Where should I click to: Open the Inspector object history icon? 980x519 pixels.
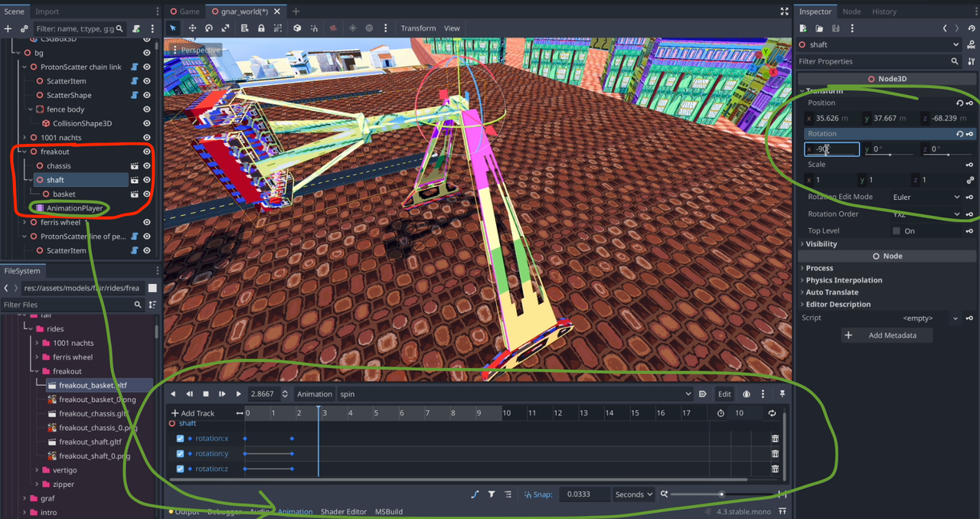pos(973,28)
